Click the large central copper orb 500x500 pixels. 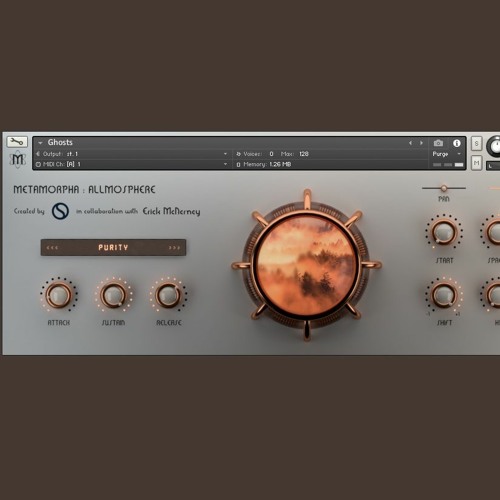pos(307,265)
